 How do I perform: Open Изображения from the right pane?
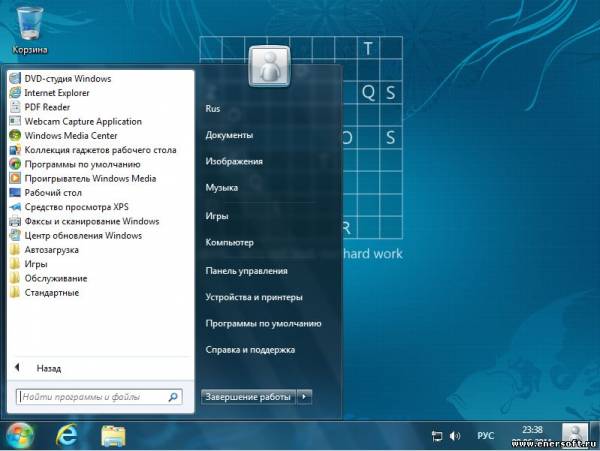point(234,161)
